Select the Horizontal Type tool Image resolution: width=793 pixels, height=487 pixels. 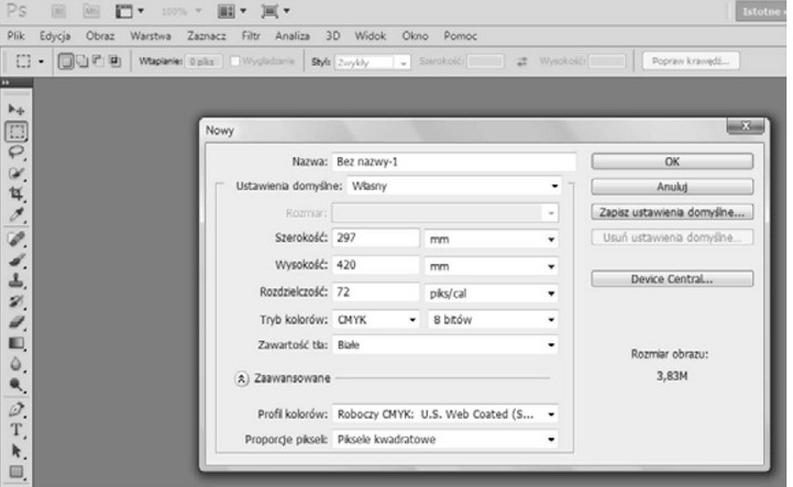(17, 430)
